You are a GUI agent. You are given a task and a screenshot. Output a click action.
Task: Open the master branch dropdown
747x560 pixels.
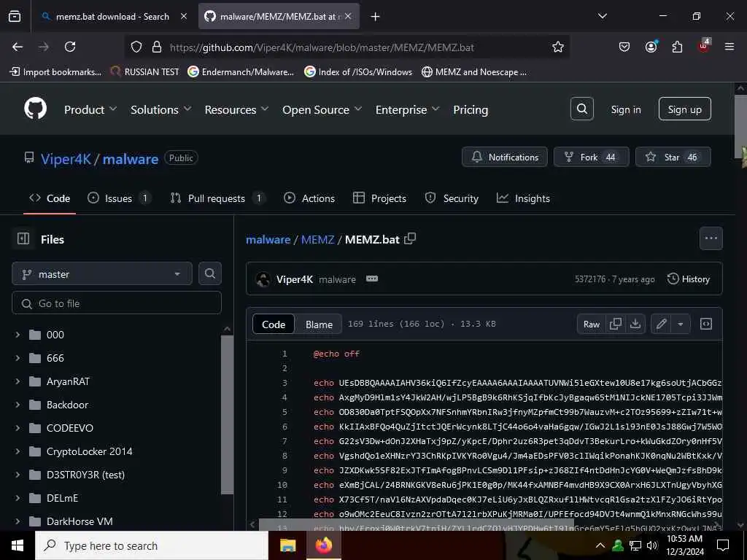point(102,274)
